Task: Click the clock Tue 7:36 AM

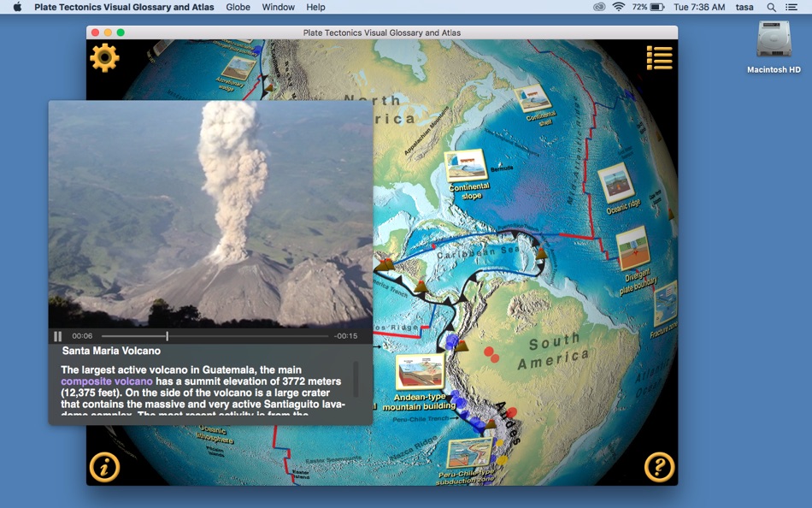Action: [x=699, y=7]
